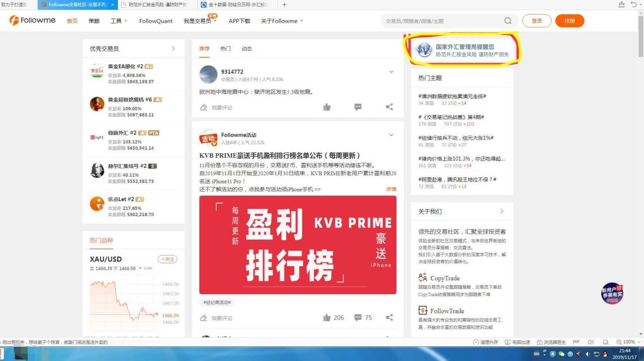
Task: Open 关于我们 section via arrow
Action: (x=502, y=212)
